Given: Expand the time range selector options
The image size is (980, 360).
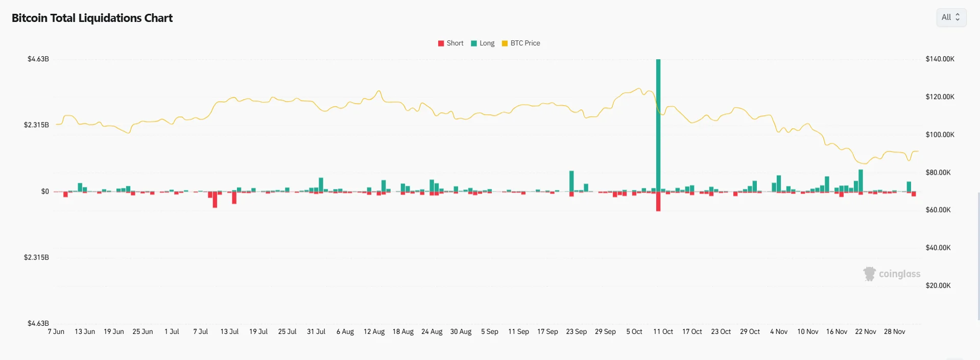Looking at the screenshot, I should click(951, 17).
